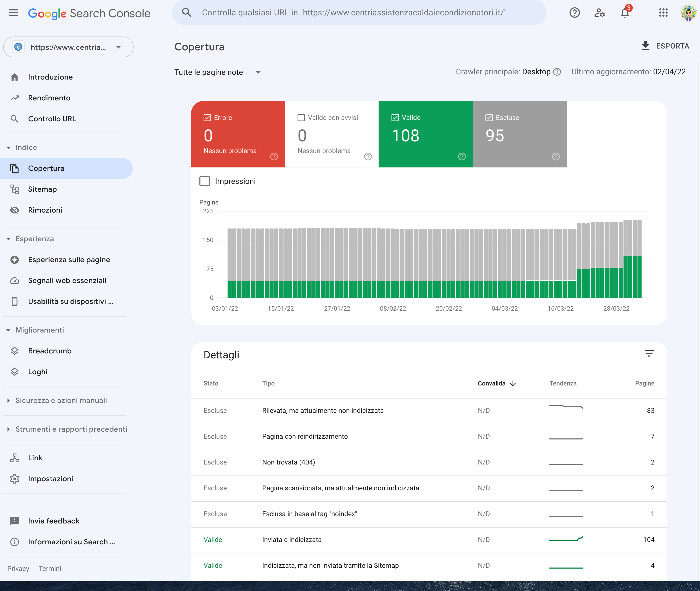Click the Esperienza sulle pagine icon

[x=14, y=260]
